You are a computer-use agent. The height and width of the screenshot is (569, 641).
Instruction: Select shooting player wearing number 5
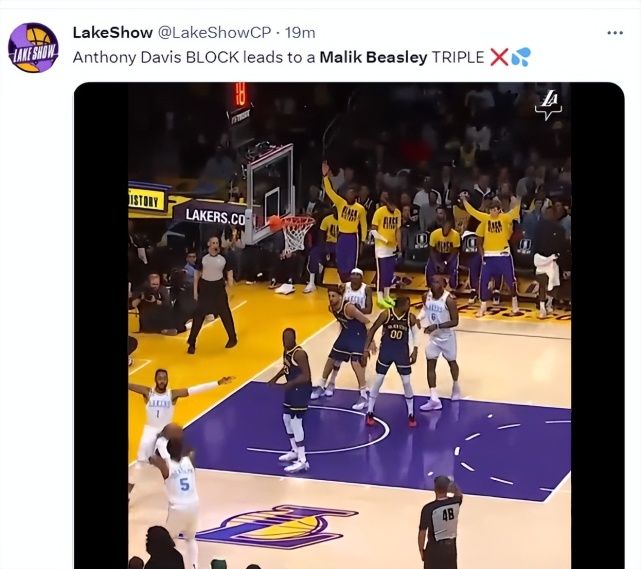pyautogui.click(x=176, y=488)
